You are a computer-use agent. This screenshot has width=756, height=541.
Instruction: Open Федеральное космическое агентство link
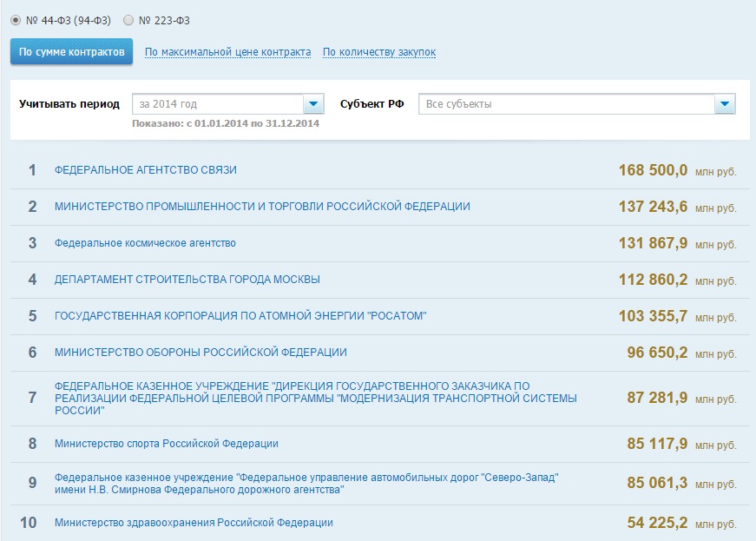(145, 243)
